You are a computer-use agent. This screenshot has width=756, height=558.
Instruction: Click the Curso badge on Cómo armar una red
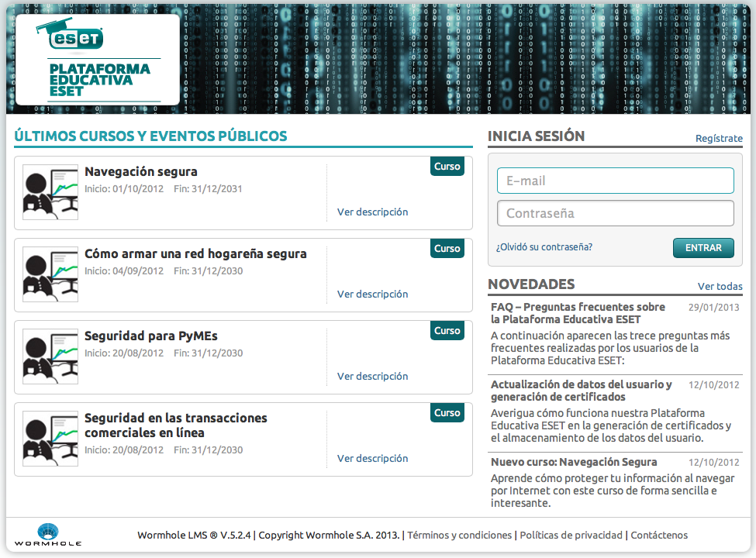click(447, 249)
